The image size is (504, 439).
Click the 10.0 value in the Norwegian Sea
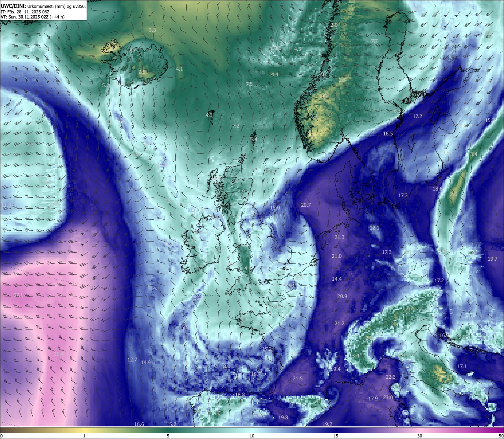pos(276,48)
